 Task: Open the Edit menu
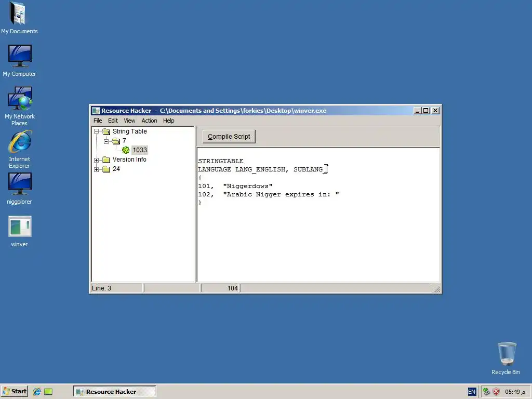[113, 121]
